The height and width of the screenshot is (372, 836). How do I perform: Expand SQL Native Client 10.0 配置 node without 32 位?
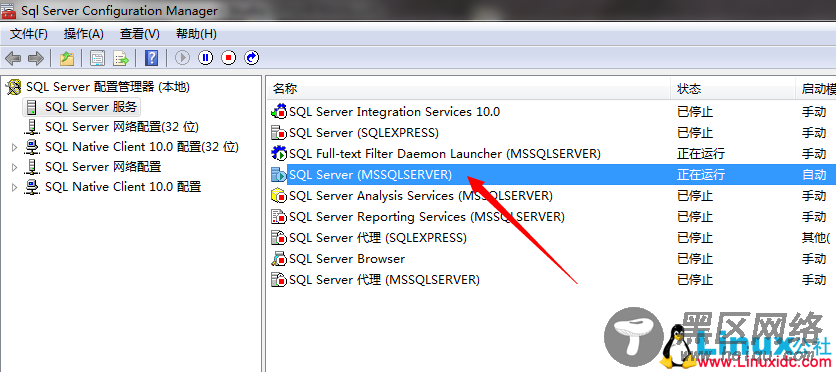pos(14,188)
